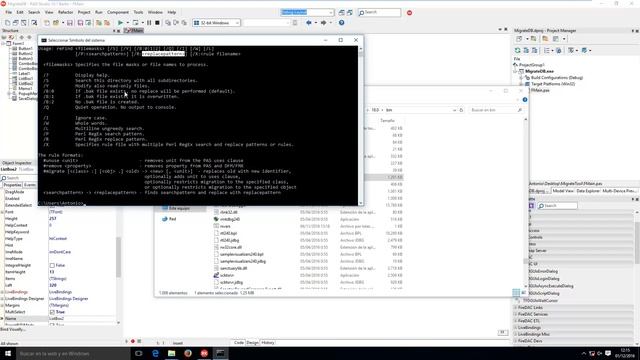Viewport: 640px width, 360px height.
Task: Click the Save Desktop layout icon
Action: pos(342,13)
